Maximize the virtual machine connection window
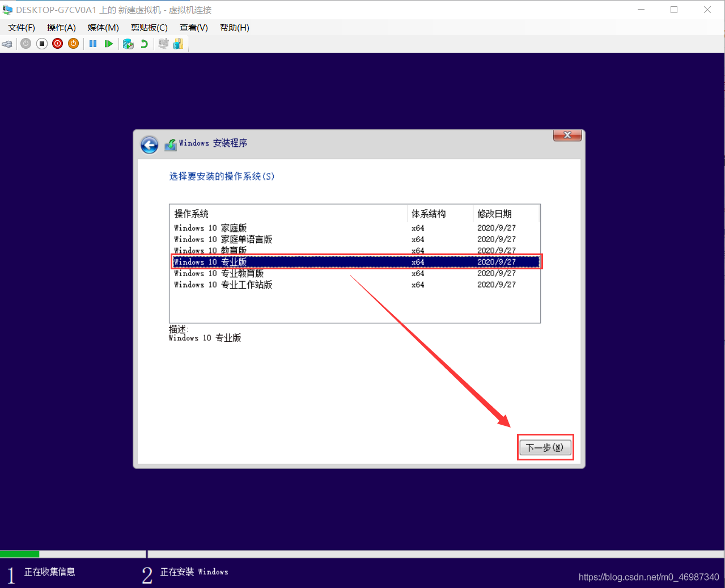This screenshot has height=588, width=725. click(x=674, y=10)
